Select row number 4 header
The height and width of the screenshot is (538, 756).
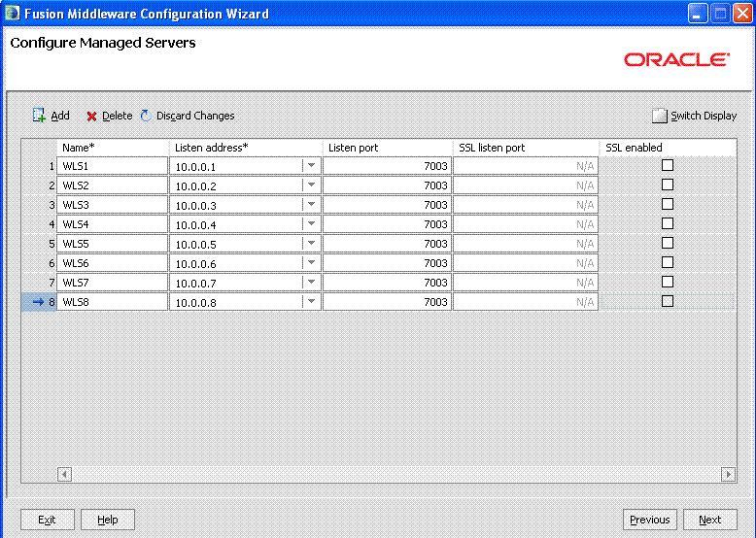[x=39, y=224]
